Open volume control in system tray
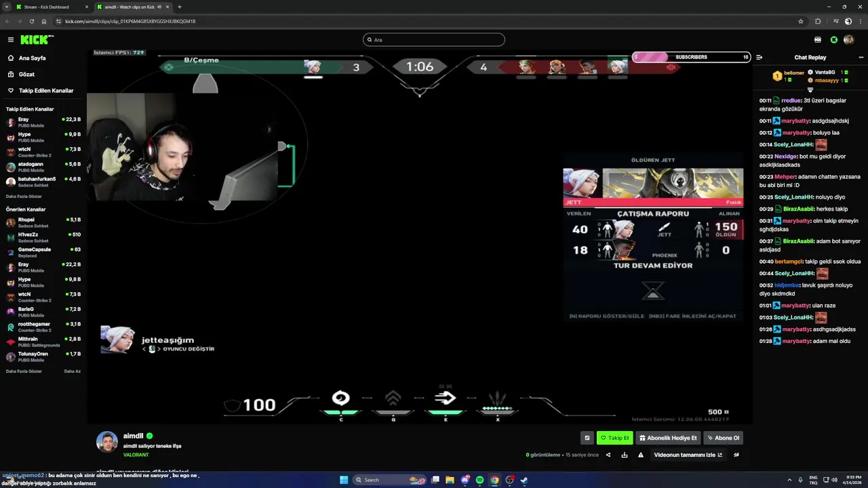Image resolution: width=868 pixels, height=488 pixels. click(x=834, y=480)
